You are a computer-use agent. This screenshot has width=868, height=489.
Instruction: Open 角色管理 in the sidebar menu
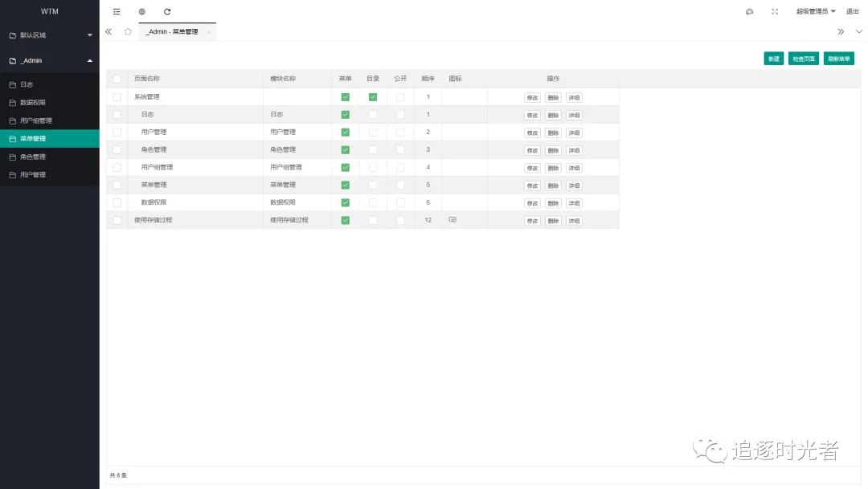[x=50, y=157]
